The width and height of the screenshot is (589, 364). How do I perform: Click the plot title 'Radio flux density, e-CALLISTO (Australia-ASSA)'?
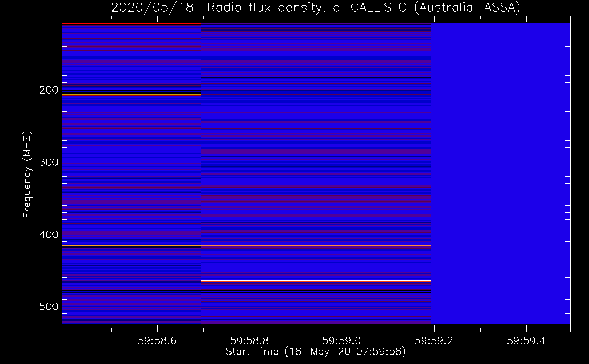[364, 7]
